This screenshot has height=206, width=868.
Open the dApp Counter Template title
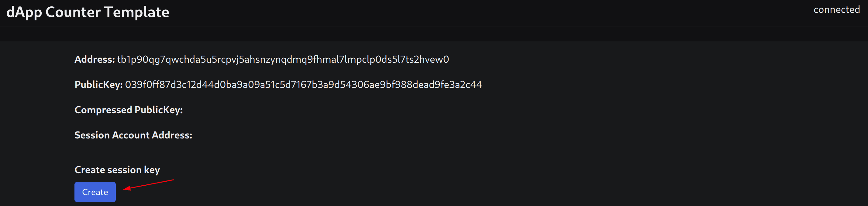[88, 12]
